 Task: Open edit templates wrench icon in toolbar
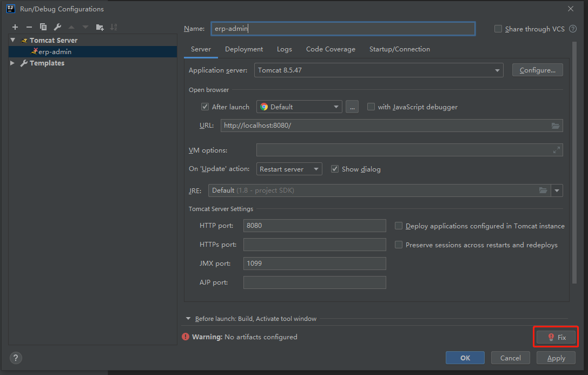pos(57,27)
